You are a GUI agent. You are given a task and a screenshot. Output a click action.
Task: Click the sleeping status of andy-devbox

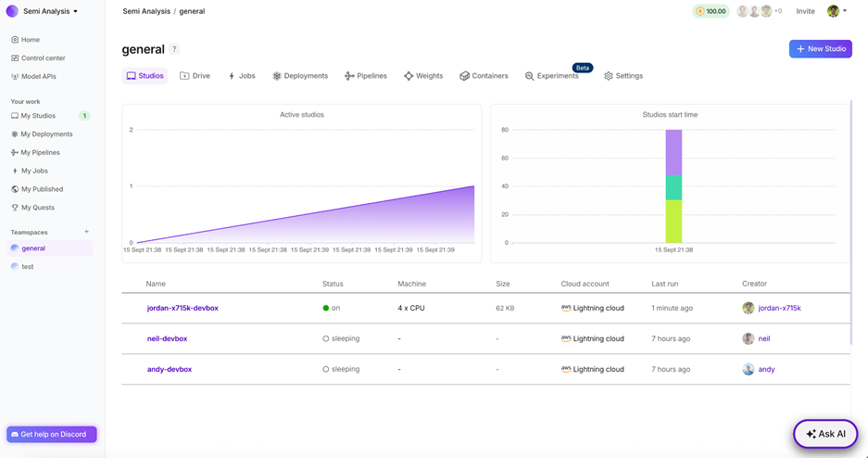341,369
